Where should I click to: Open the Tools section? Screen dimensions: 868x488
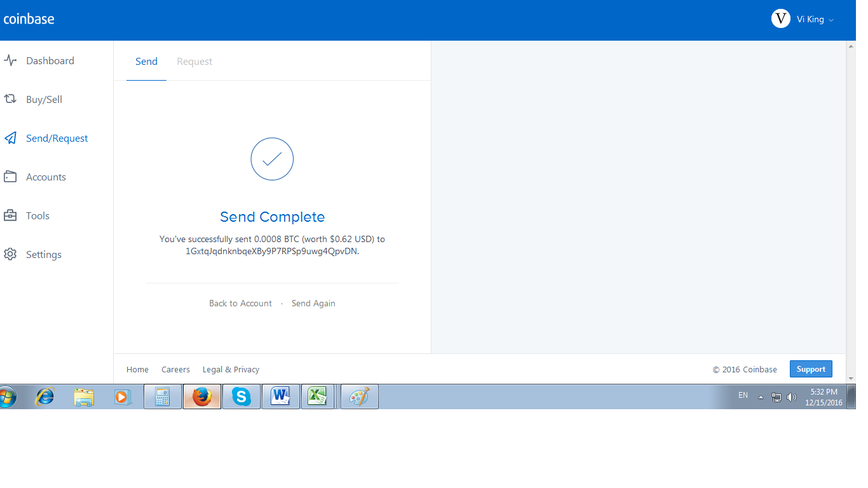tap(37, 216)
